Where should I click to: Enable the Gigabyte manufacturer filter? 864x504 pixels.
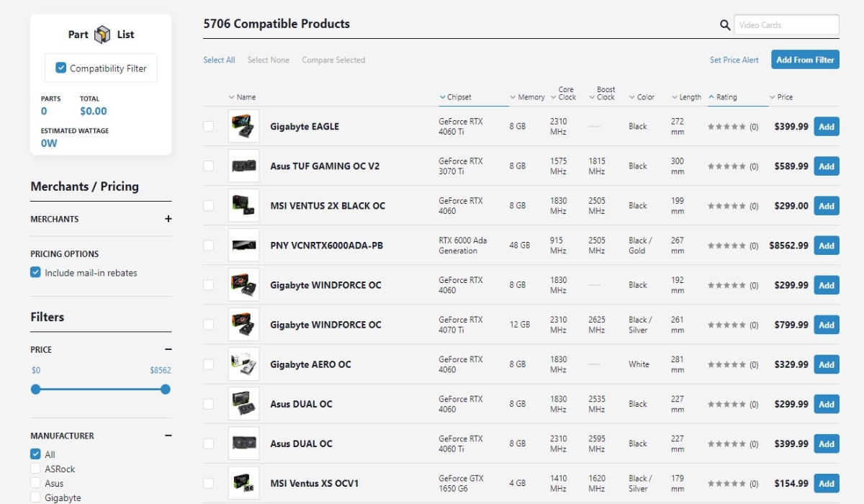pos(34,497)
